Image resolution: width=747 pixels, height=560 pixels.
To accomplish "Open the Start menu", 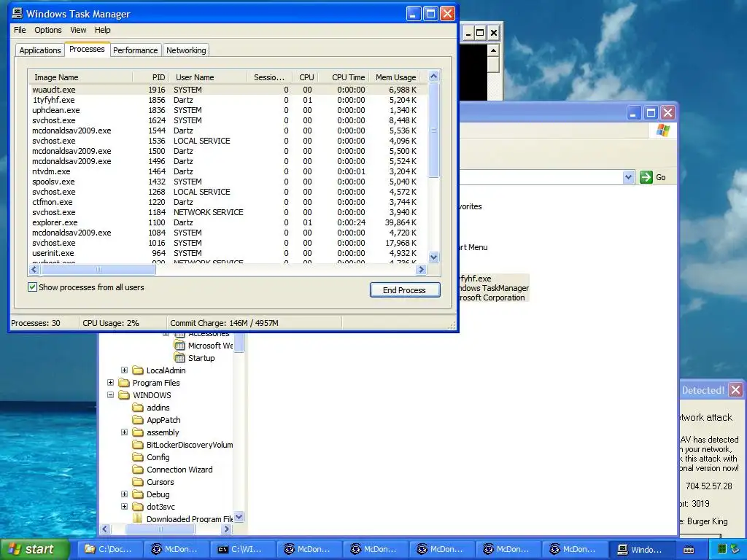I will click(x=34, y=549).
